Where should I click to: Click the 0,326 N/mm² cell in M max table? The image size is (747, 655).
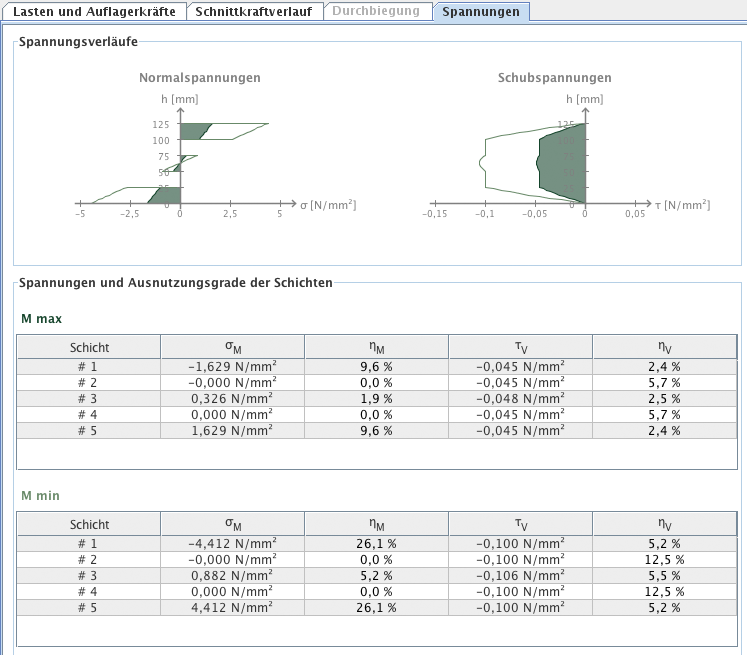(x=232, y=398)
